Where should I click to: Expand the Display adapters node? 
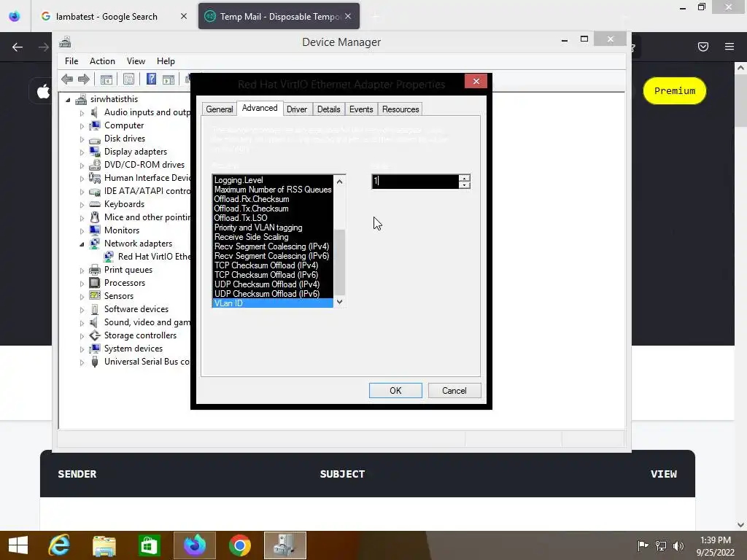pos(82,152)
